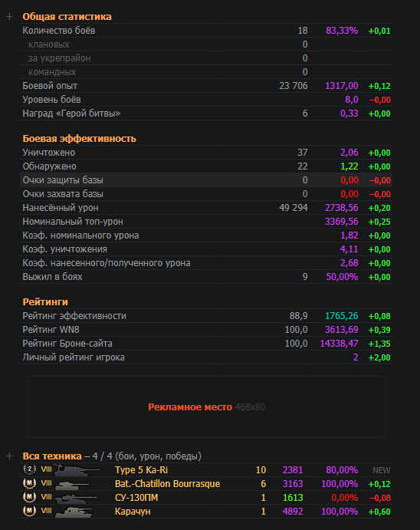Click the Рейтинг Броне-сайта row label
Viewport: 420px width, 530px height.
[x=67, y=344]
